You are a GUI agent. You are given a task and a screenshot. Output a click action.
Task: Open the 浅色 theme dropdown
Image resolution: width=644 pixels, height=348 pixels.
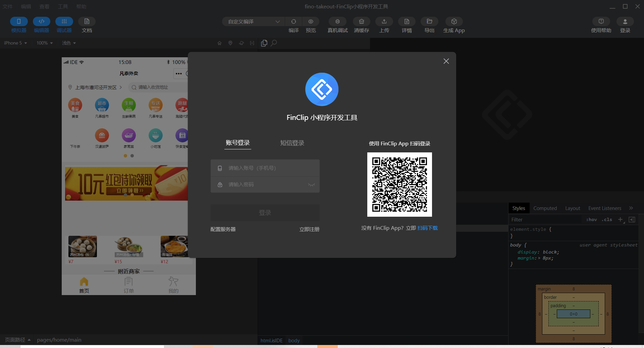click(69, 43)
